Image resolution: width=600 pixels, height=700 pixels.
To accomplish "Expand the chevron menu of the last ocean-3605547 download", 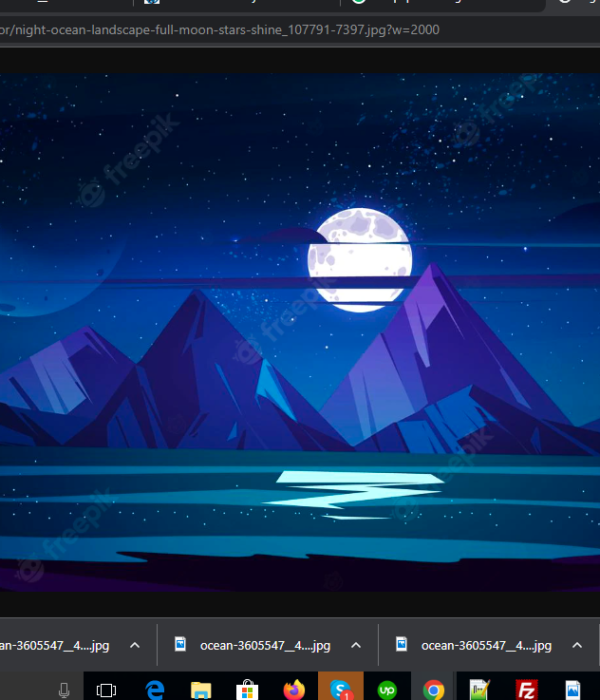I will (x=577, y=645).
